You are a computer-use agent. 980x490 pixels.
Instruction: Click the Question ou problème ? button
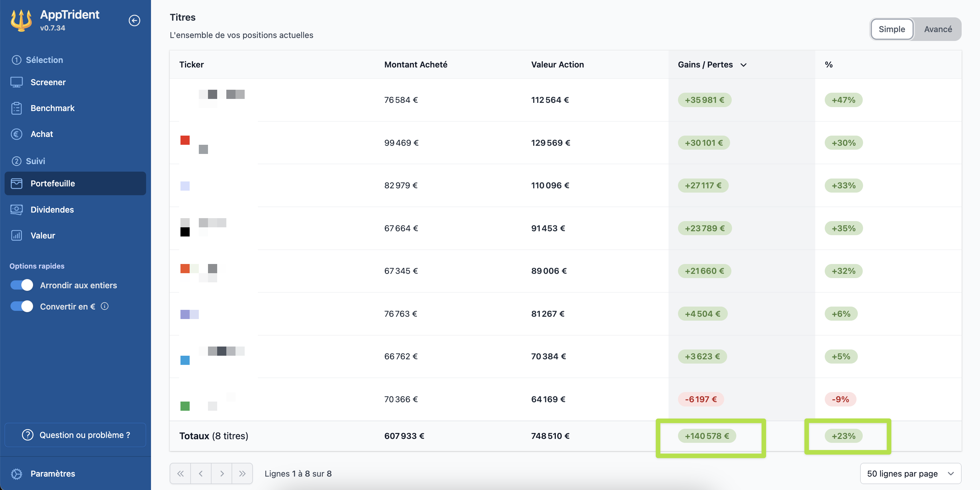tap(75, 435)
